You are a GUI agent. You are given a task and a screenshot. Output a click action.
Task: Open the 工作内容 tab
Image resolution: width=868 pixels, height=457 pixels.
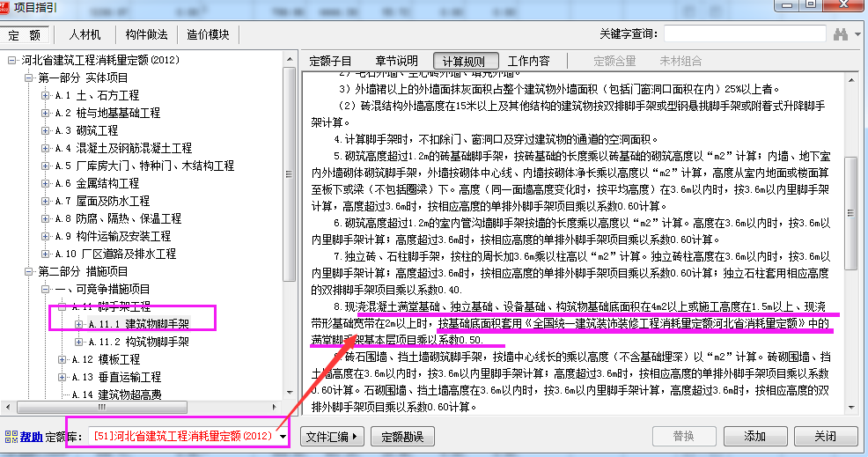529,61
